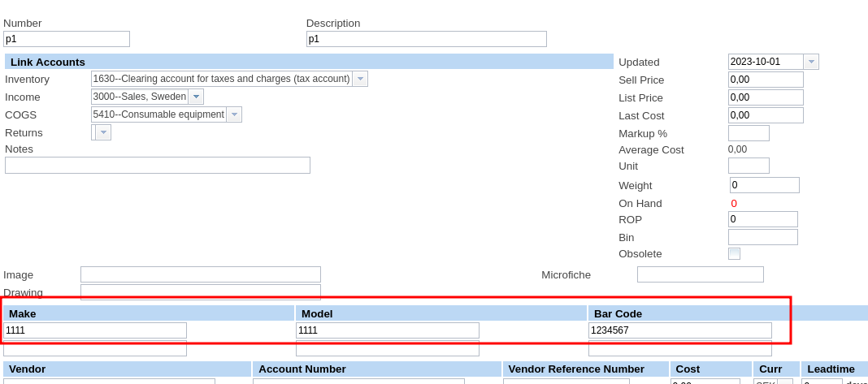The image size is (868, 384).
Task: Click the Notes text box
Action: click(157, 166)
